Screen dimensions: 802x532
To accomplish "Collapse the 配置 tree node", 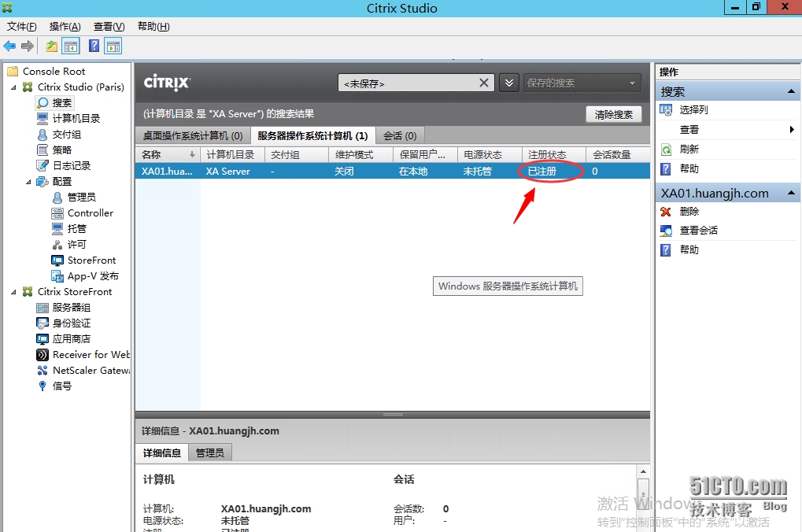I will click(x=28, y=182).
